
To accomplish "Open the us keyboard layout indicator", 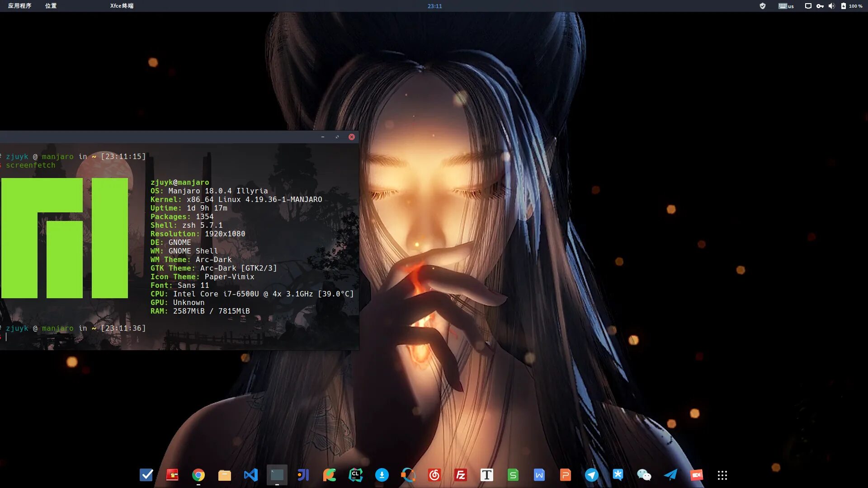I will (786, 6).
